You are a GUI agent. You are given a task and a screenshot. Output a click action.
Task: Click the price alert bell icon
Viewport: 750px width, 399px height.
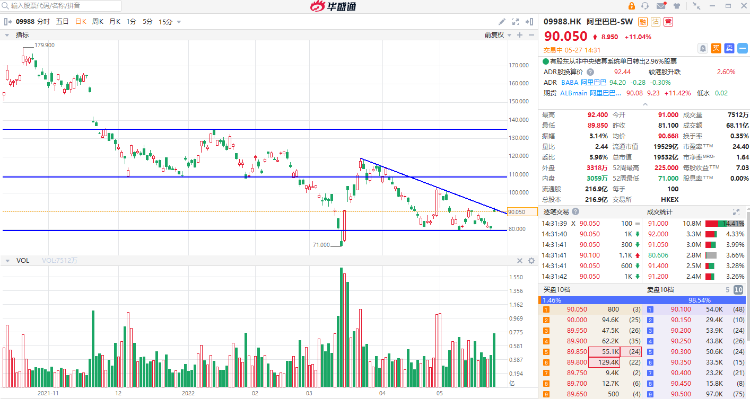pyautogui.click(x=703, y=48)
